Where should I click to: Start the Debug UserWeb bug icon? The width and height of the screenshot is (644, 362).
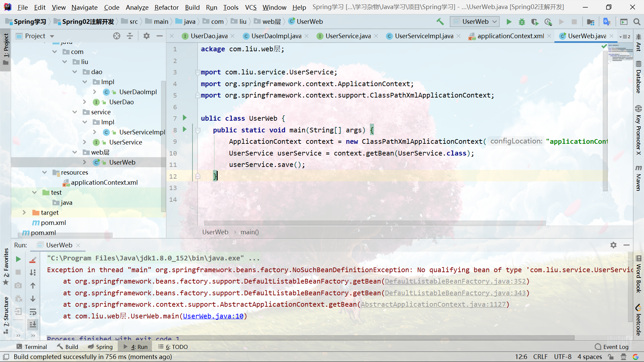[x=522, y=22]
